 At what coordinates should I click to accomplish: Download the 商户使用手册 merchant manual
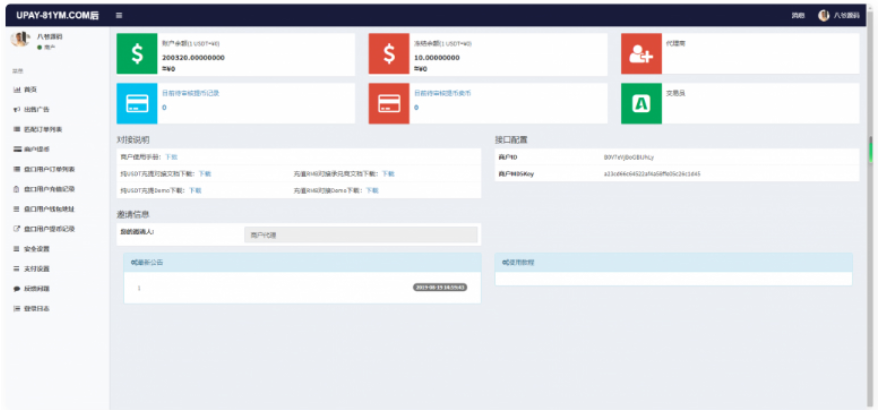click(171, 157)
